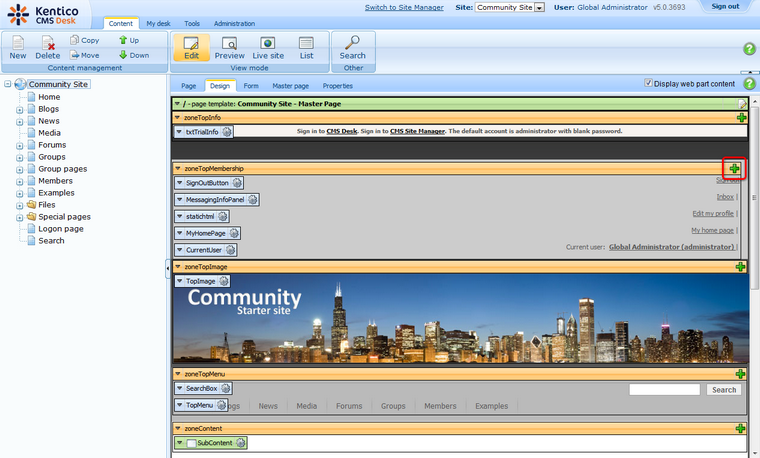Open the Tools tab
The width and height of the screenshot is (760, 458).
192,23
